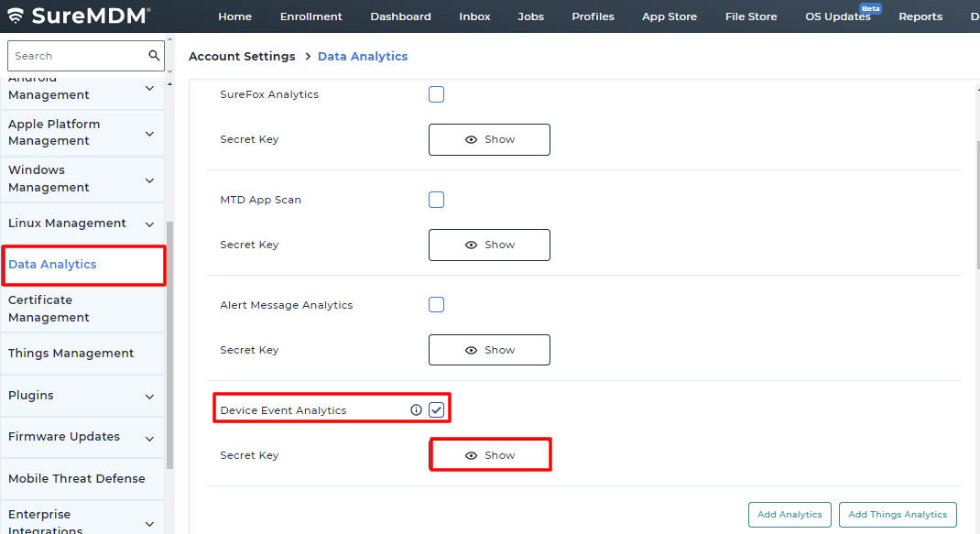Click the sidebar vertical scrollbar
Screen dimensions: 980x534
170,344
